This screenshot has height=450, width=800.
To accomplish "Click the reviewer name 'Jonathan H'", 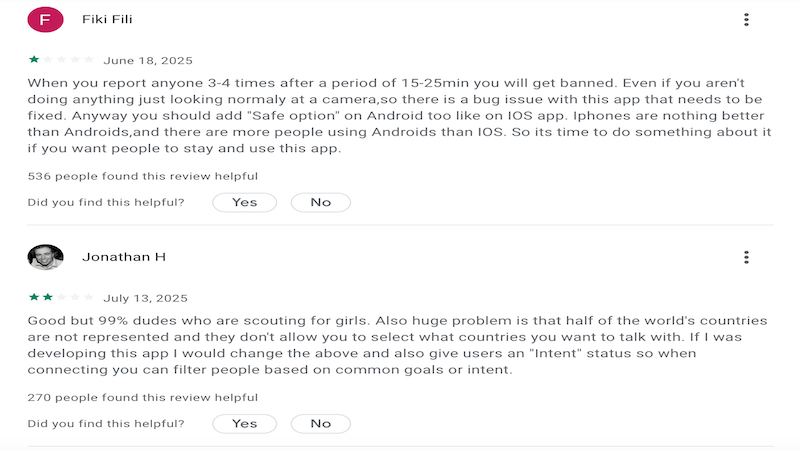I will (124, 257).
